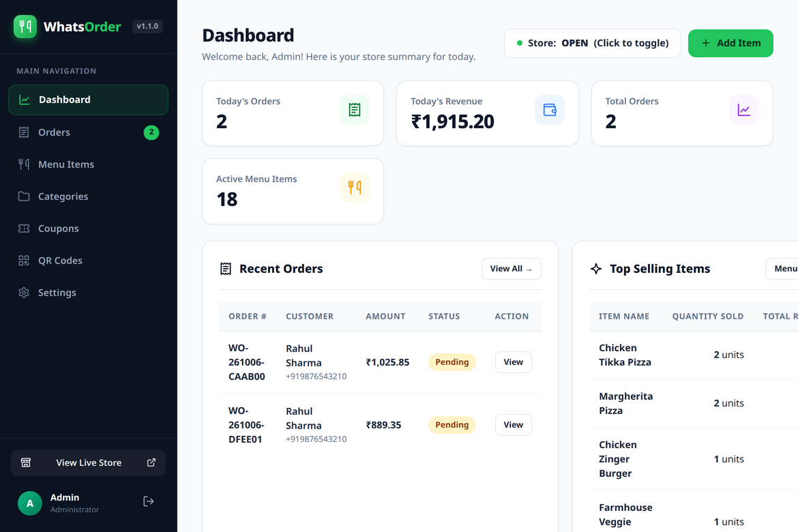Click the Dashboard page heading
798x532 pixels.
tap(248, 35)
